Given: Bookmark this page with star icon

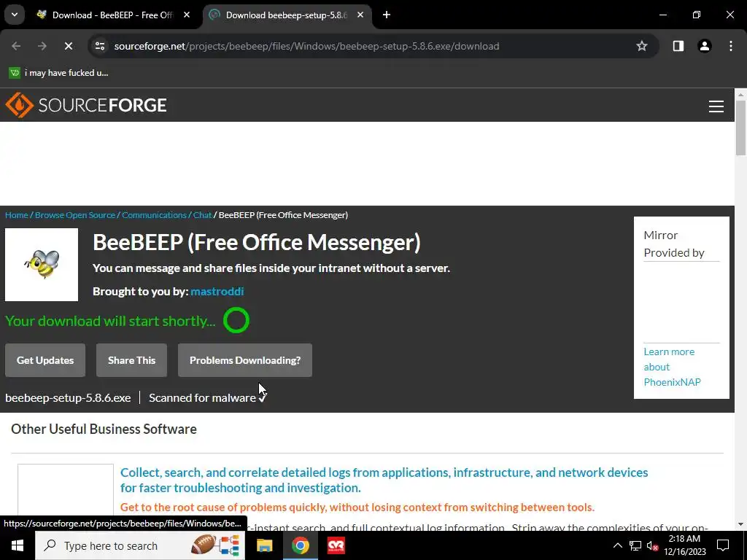Looking at the screenshot, I should (642, 46).
